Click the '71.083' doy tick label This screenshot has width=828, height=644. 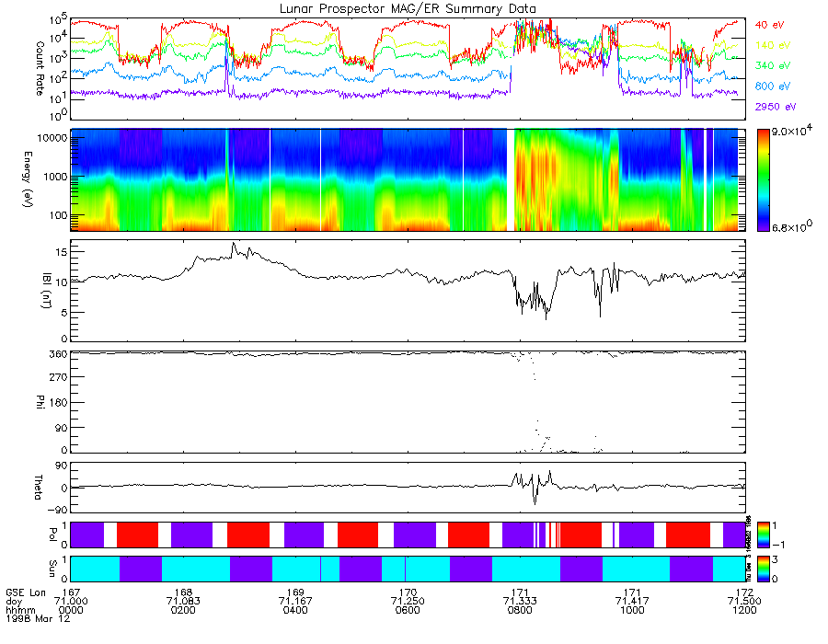pos(183,602)
